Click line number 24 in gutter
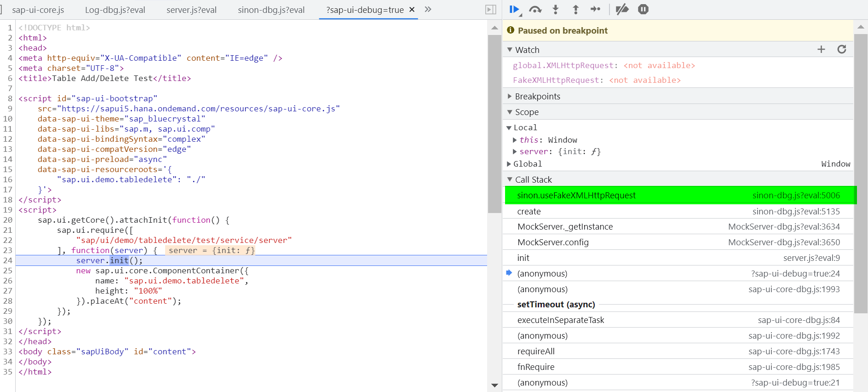 (x=8, y=260)
